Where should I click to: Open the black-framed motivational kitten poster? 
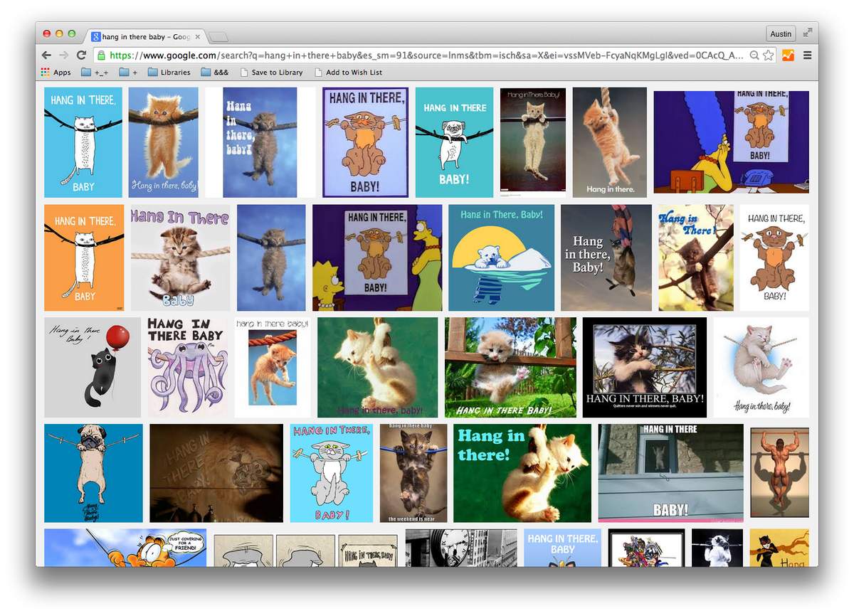point(645,367)
